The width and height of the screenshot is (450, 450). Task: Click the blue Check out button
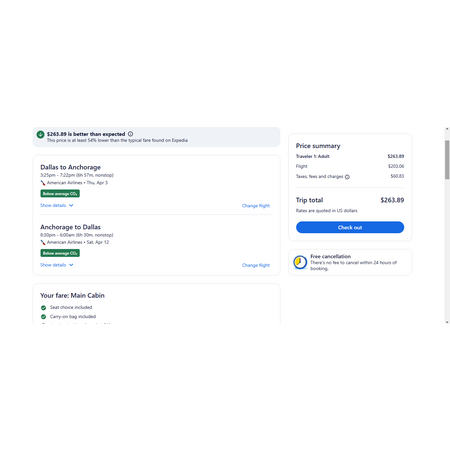pos(350,227)
